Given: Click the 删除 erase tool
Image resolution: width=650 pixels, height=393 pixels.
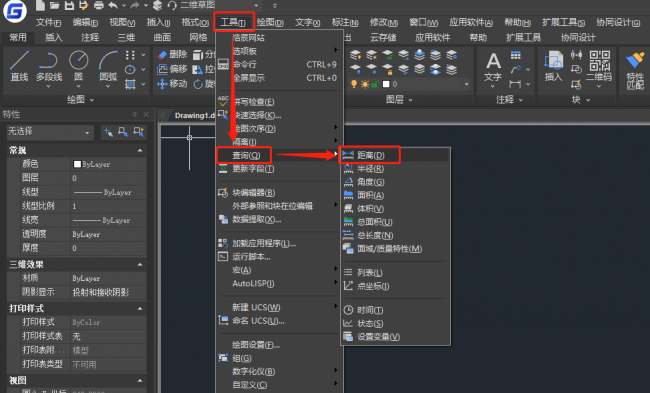Looking at the screenshot, I should 173,54.
